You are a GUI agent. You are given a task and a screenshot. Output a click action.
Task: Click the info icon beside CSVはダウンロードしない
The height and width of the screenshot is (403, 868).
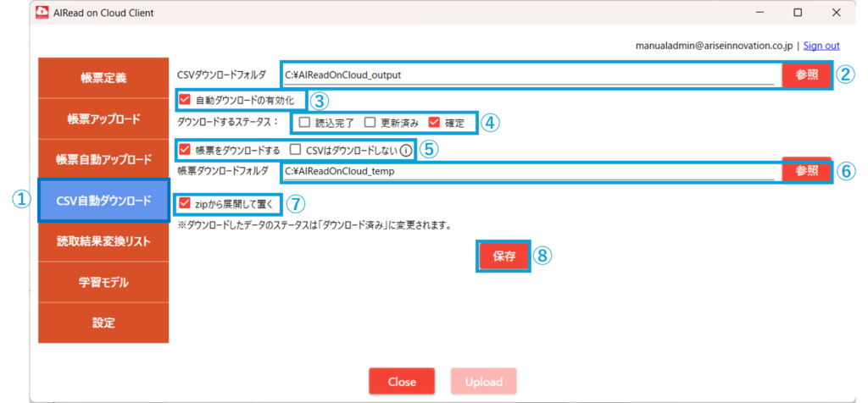tap(406, 150)
